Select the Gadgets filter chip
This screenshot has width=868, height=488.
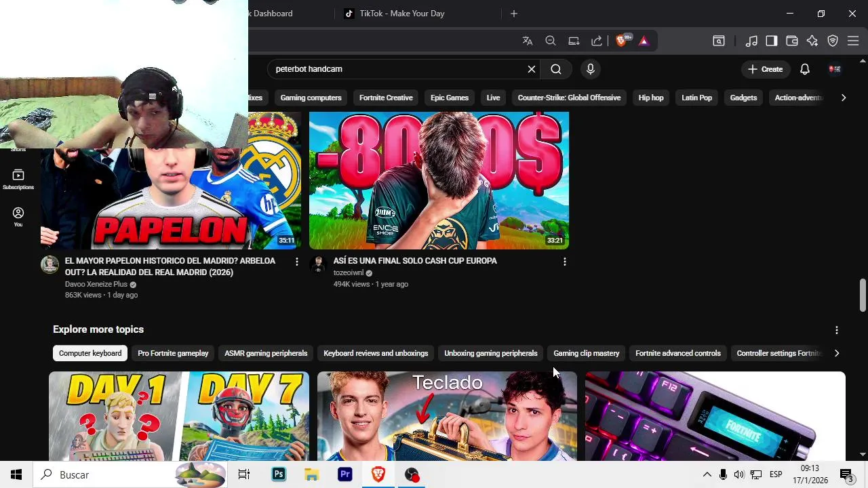point(743,98)
